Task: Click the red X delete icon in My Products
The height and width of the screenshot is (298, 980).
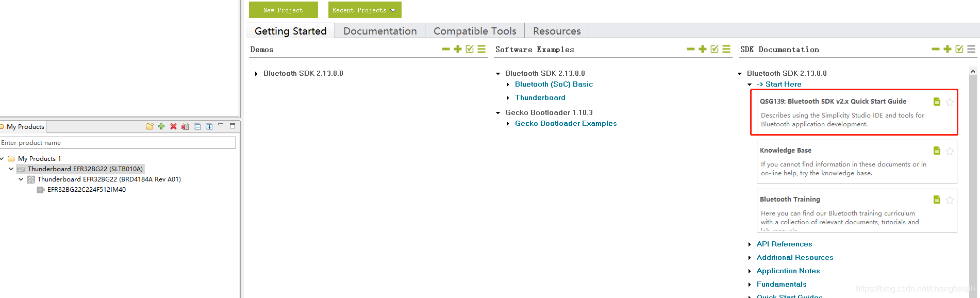Action: [x=173, y=126]
